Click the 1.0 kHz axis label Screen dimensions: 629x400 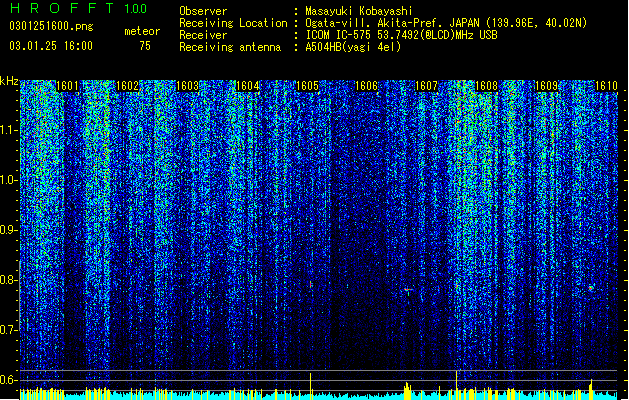[9, 180]
